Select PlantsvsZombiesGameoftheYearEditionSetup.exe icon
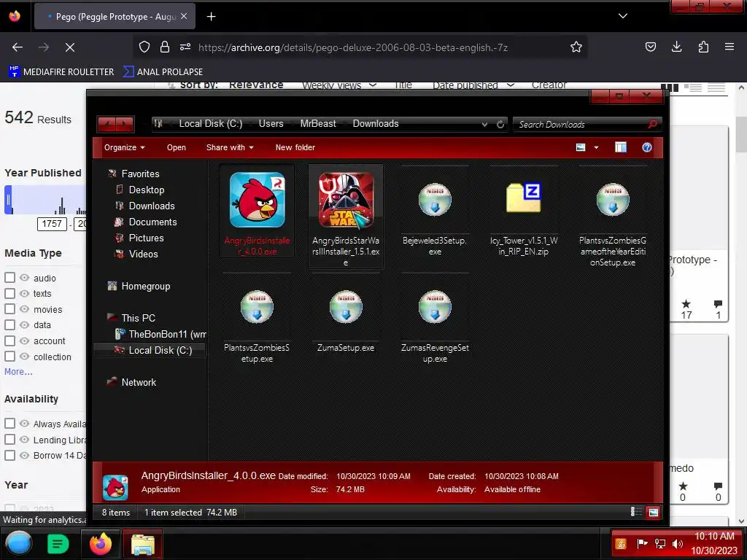Image resolution: width=747 pixels, height=560 pixels. click(613, 200)
